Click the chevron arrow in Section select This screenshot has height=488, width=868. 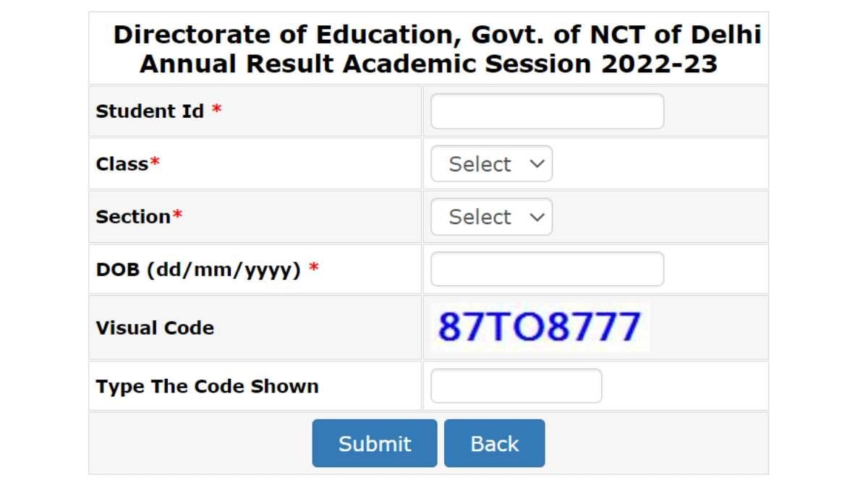click(536, 217)
